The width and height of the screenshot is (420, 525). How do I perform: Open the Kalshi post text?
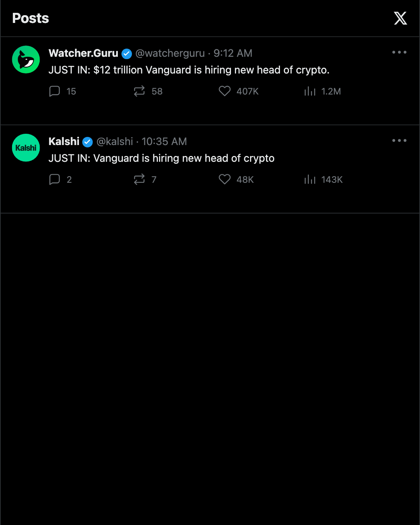point(161,158)
